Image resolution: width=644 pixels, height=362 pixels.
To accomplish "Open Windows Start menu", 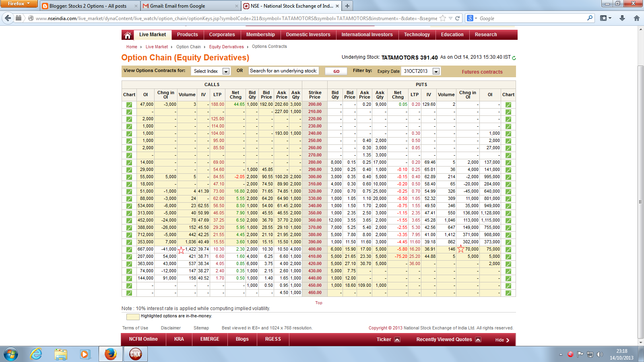I will (11, 354).
